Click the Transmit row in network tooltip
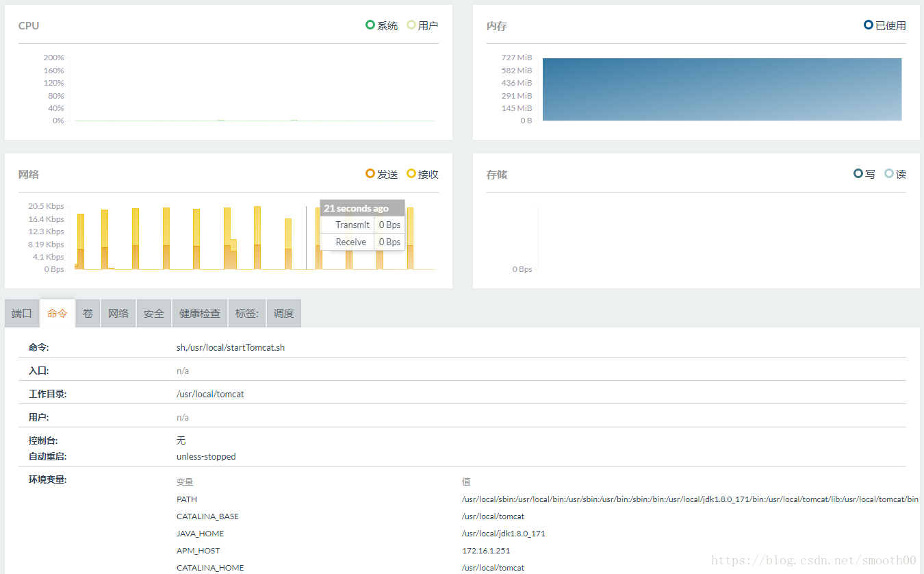This screenshot has width=924, height=574. tap(363, 225)
